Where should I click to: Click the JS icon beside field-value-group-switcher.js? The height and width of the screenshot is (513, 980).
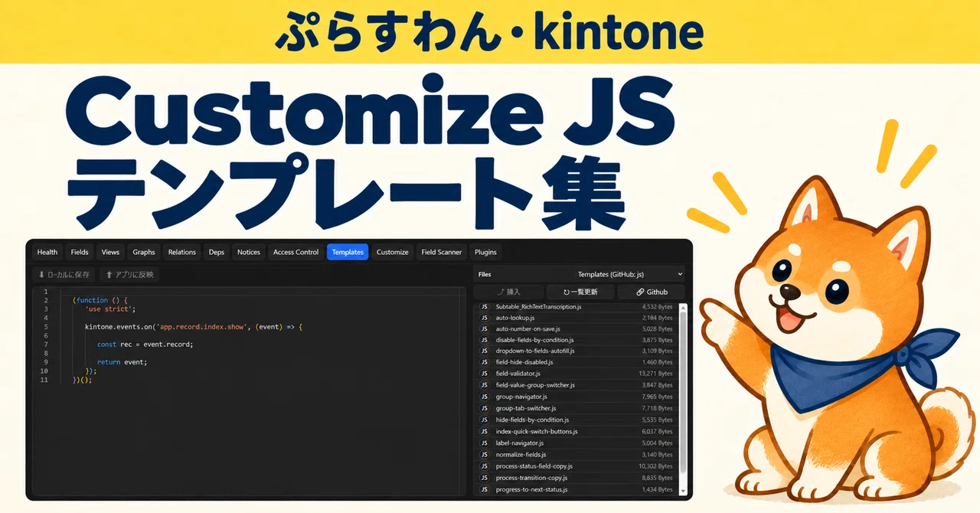click(484, 385)
